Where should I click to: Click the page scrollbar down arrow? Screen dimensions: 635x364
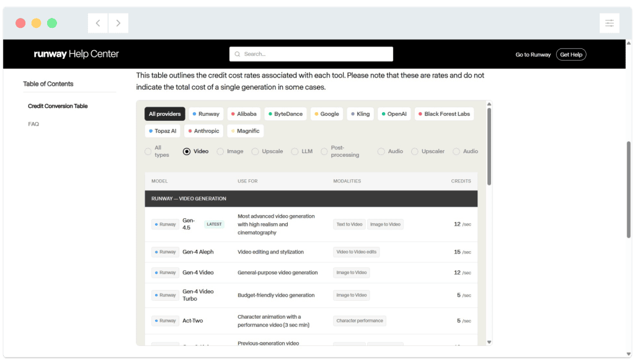coord(629,354)
